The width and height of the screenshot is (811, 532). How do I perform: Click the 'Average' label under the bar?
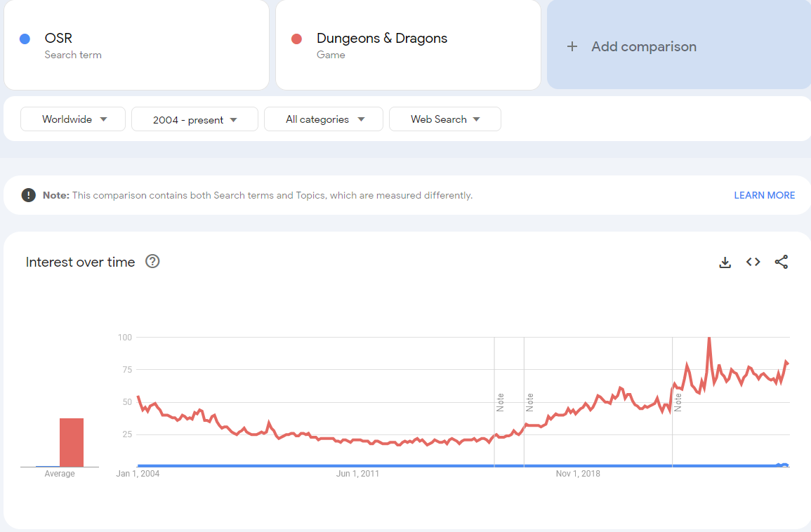pos(60,474)
